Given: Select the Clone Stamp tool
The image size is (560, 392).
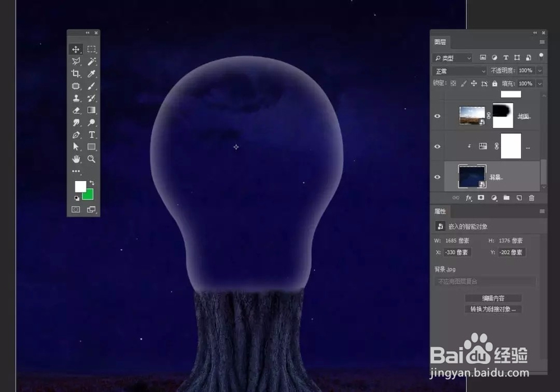Looking at the screenshot, I should pyautogui.click(x=76, y=98).
